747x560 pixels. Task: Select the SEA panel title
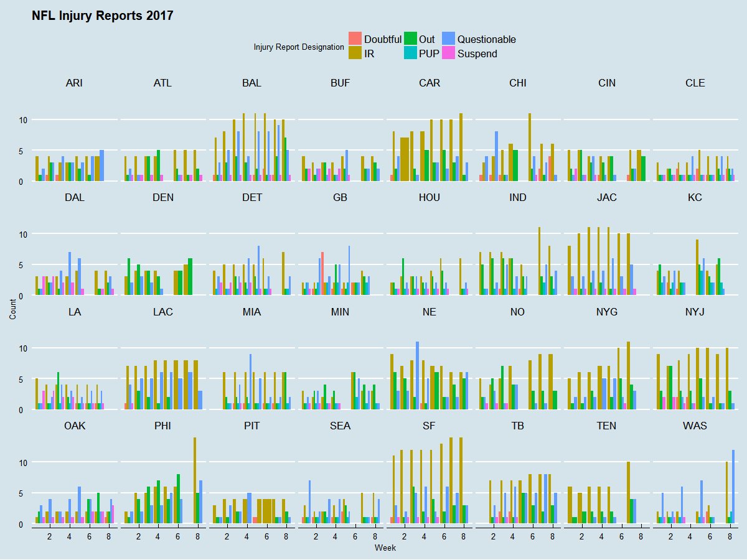pyautogui.click(x=341, y=426)
